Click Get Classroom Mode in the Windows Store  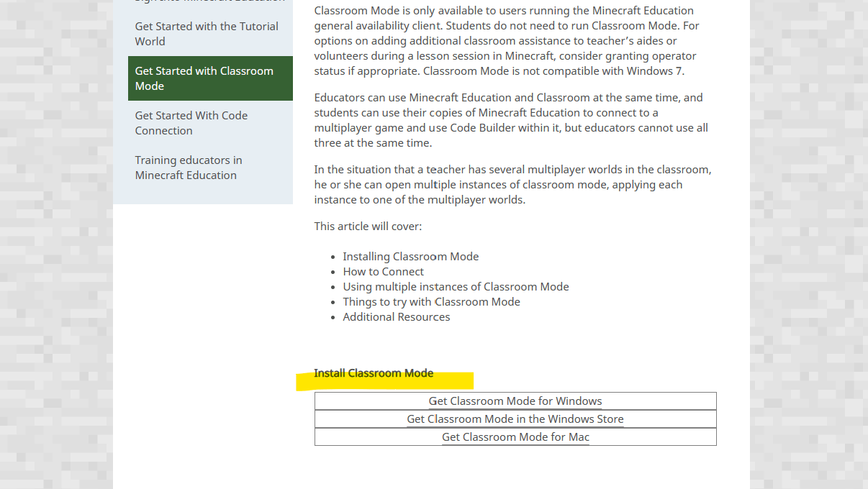click(x=515, y=419)
